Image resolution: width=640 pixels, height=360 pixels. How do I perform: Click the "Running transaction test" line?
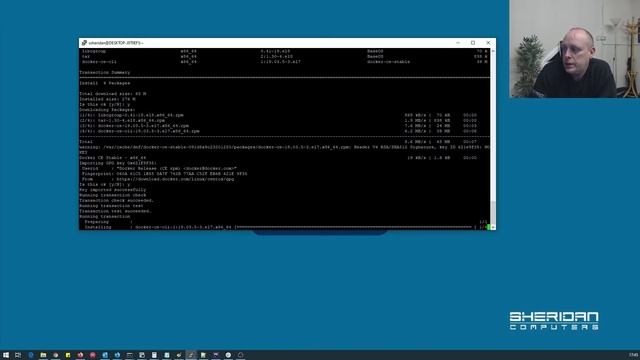[x=111, y=206]
